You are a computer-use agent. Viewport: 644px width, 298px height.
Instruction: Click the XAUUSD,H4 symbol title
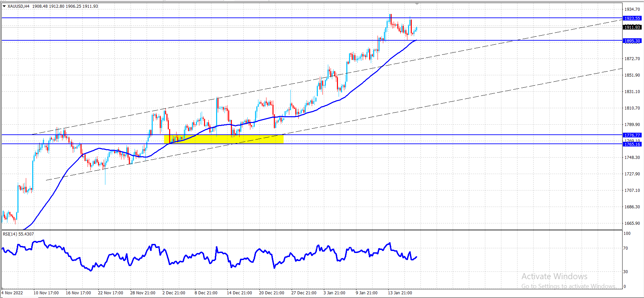click(18, 6)
